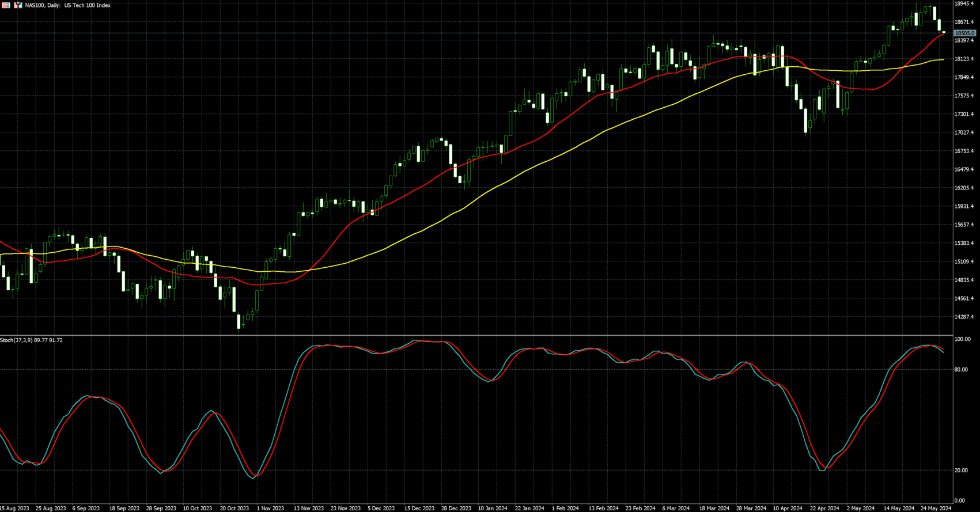Click the 15 Aug 2023 date label
Image resolution: width=980 pixels, height=512 pixels.
pyautogui.click(x=14, y=509)
